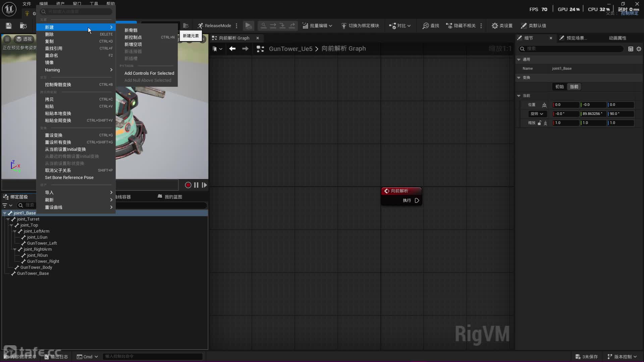The image size is (644, 362).
Task: Click the save icon in toolbar
Action: point(9,26)
